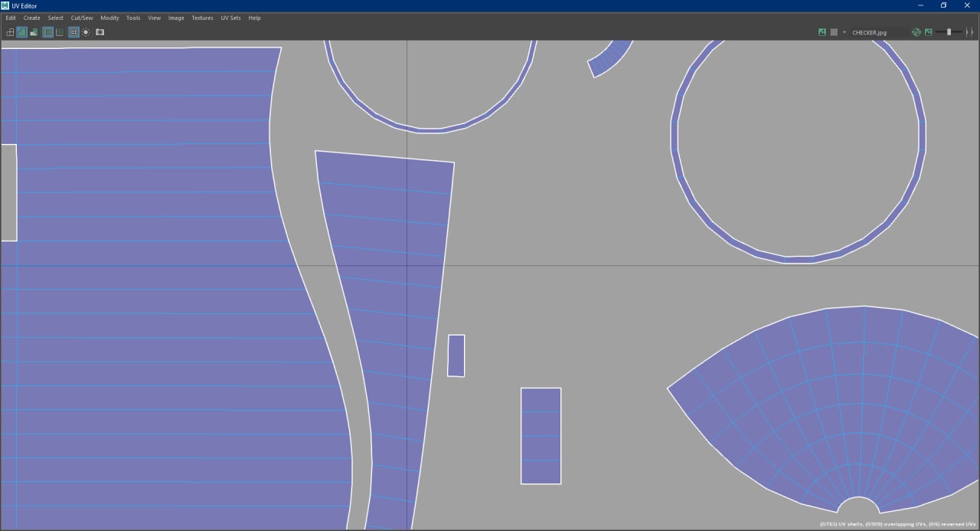Toggle shaded UV display icon
980x531 pixels.
(x=21, y=32)
